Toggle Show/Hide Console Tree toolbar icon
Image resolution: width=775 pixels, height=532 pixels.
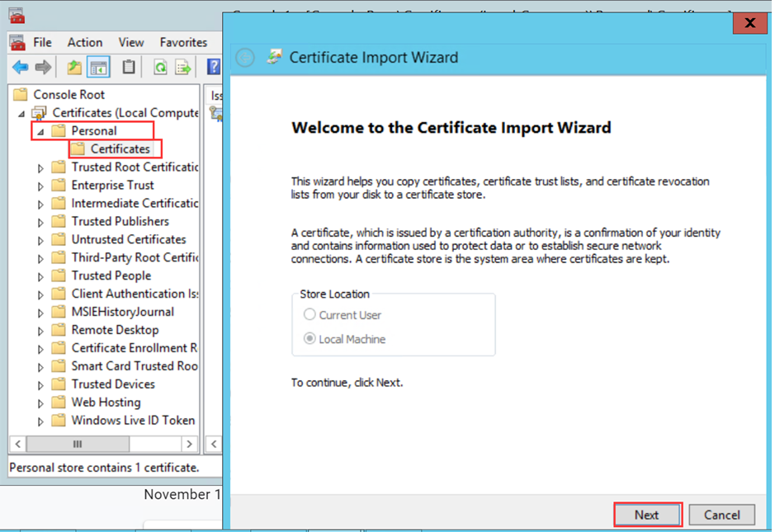98,67
